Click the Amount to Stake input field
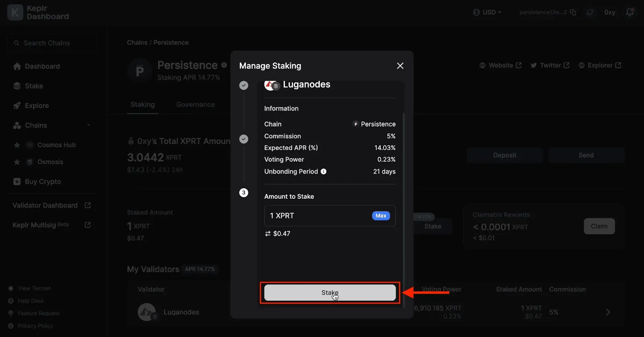Image resolution: width=644 pixels, height=337 pixels. (x=330, y=216)
